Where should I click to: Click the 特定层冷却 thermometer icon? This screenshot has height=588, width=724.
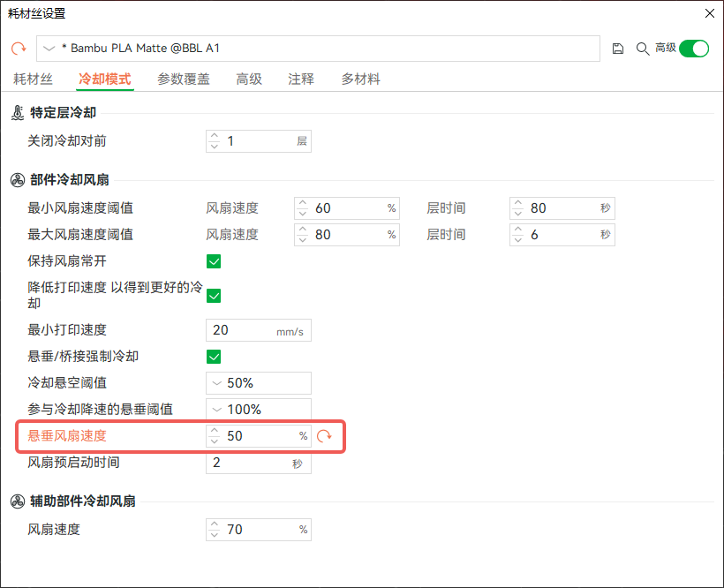click(x=18, y=113)
